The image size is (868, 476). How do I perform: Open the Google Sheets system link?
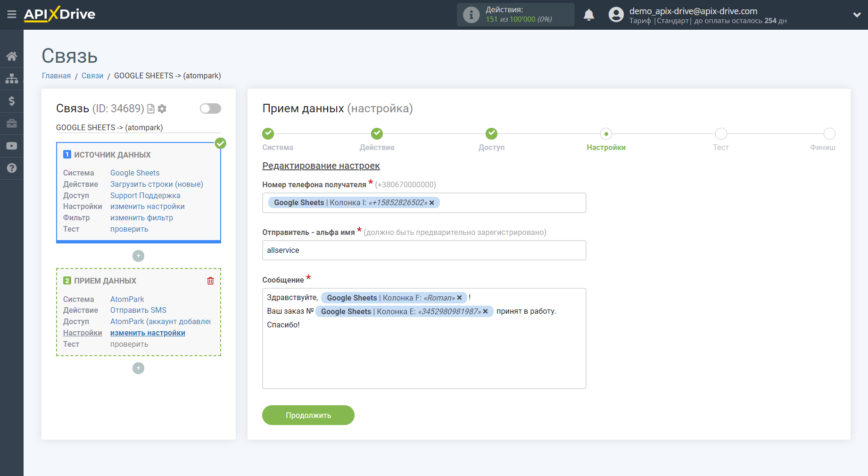click(135, 173)
